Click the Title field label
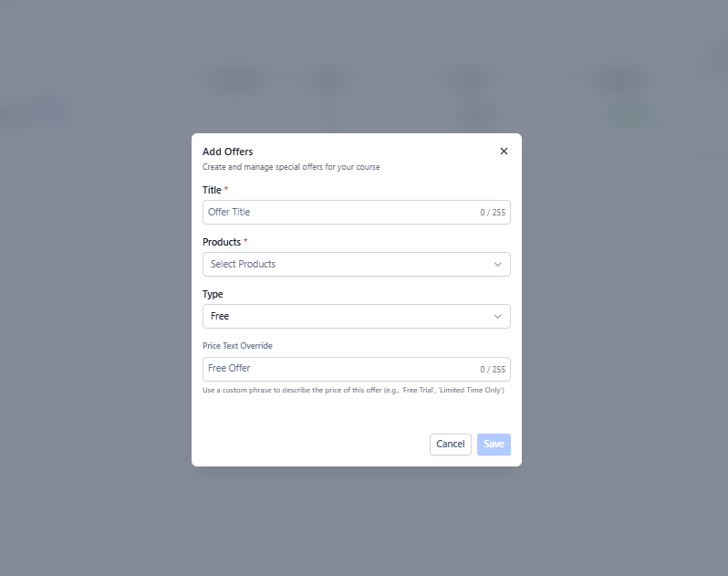Image resolution: width=728 pixels, height=576 pixels. point(212,190)
